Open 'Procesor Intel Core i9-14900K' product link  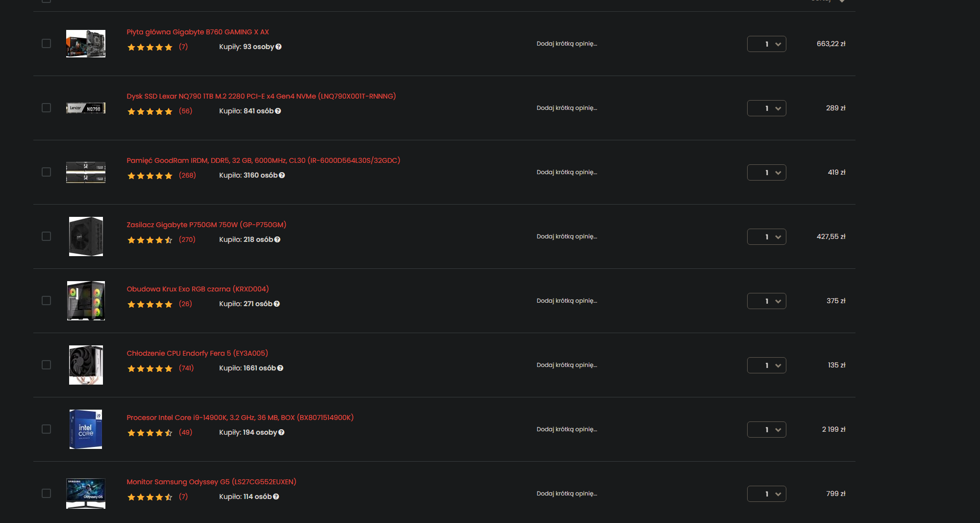pyautogui.click(x=240, y=418)
